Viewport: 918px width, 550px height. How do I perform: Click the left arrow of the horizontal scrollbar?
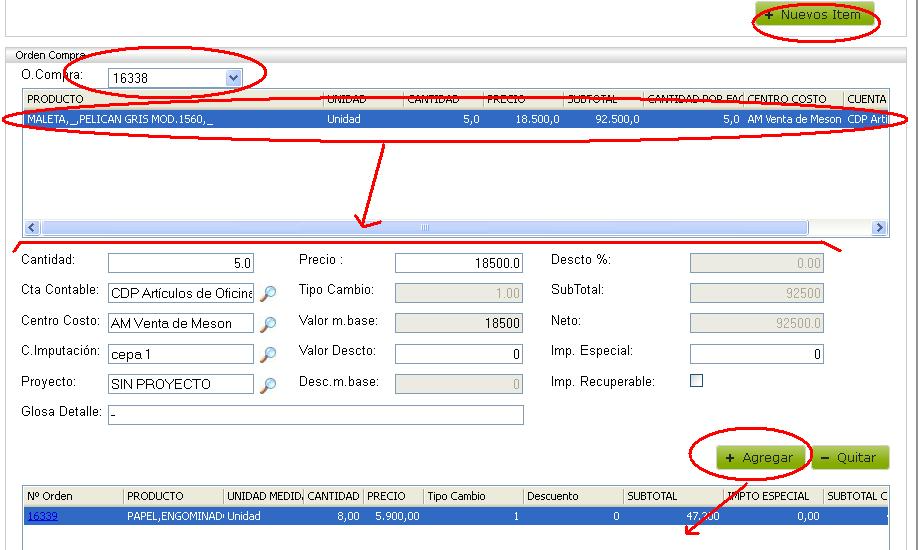[x=32, y=227]
